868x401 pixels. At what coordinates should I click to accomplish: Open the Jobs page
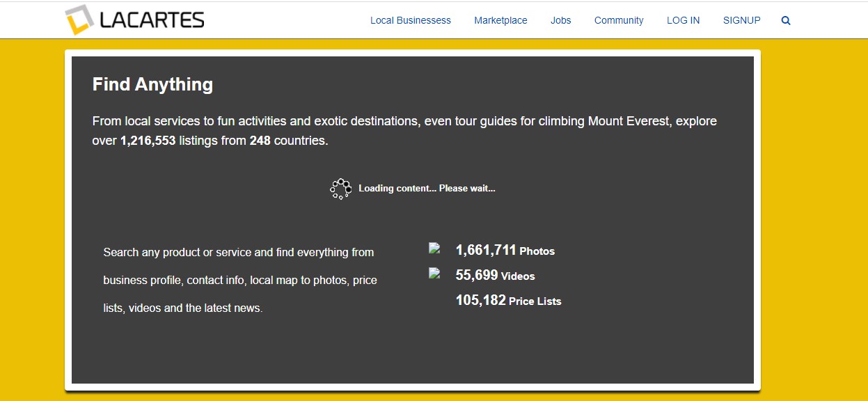(560, 21)
